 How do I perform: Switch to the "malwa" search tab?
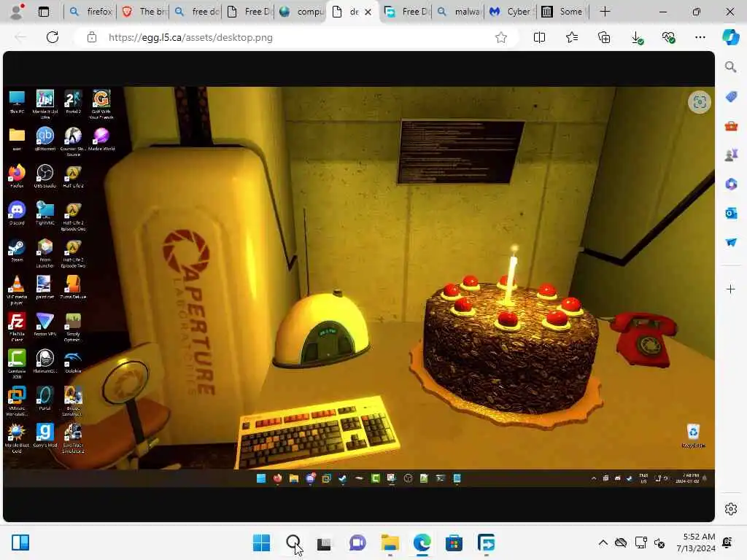[x=458, y=12]
